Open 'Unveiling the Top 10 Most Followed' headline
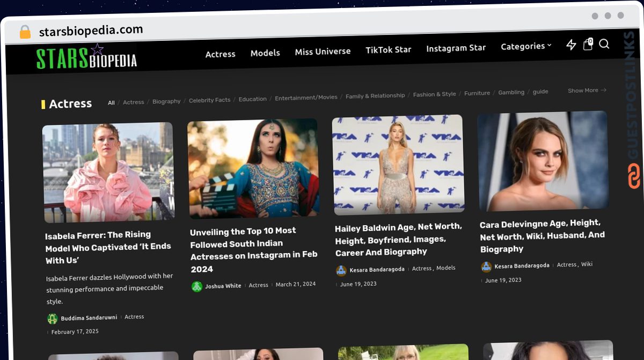644x360 pixels. [254, 250]
